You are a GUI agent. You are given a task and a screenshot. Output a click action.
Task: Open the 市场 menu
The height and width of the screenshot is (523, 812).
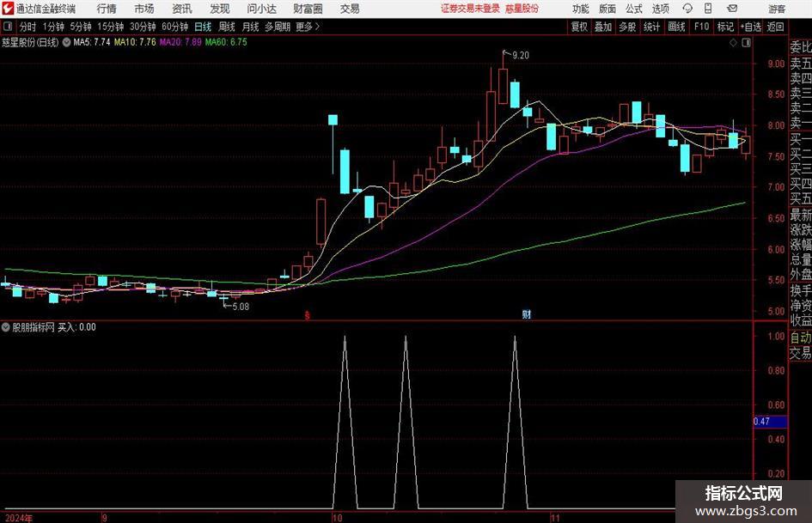[144, 9]
